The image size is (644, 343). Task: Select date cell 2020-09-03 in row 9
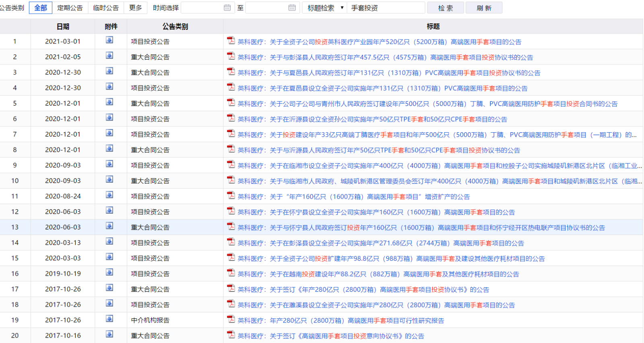tap(63, 165)
